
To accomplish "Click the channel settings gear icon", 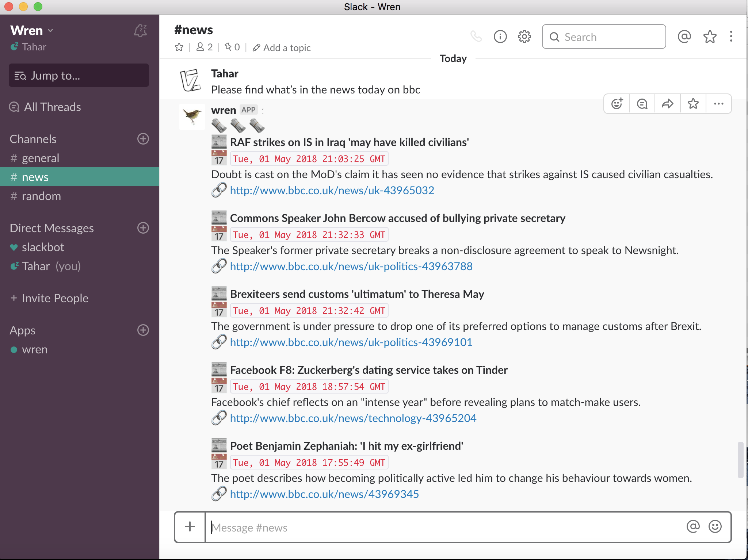I will (x=524, y=37).
